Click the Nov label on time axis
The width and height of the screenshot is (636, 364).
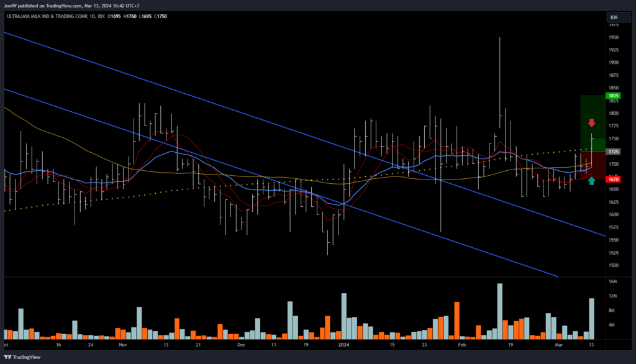[122, 344]
